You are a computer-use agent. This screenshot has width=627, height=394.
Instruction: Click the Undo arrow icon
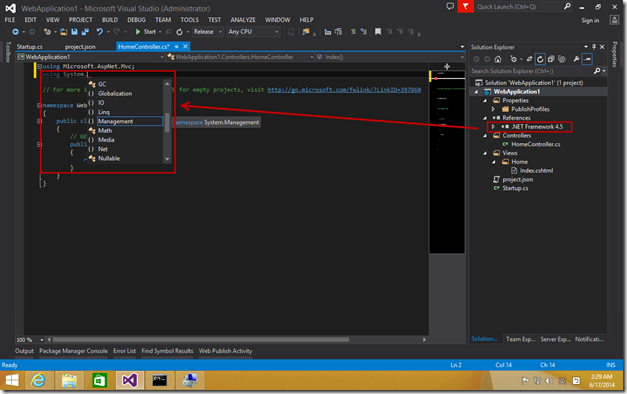100,32
